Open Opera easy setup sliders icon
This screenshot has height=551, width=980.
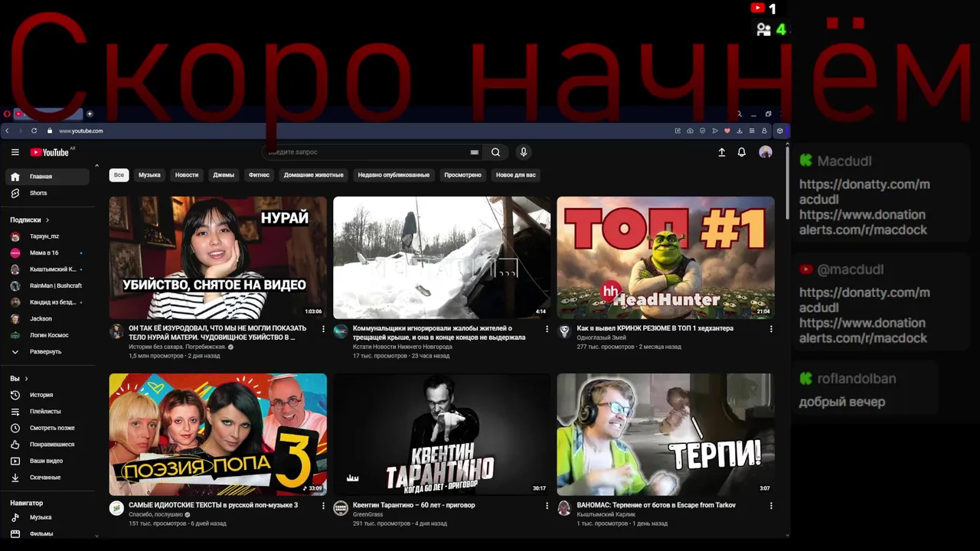pyautogui.click(x=752, y=131)
